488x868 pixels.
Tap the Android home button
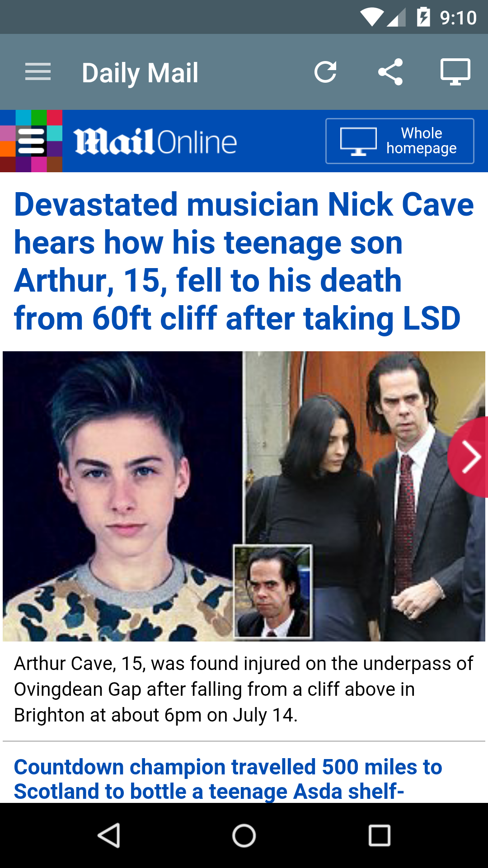click(x=244, y=835)
